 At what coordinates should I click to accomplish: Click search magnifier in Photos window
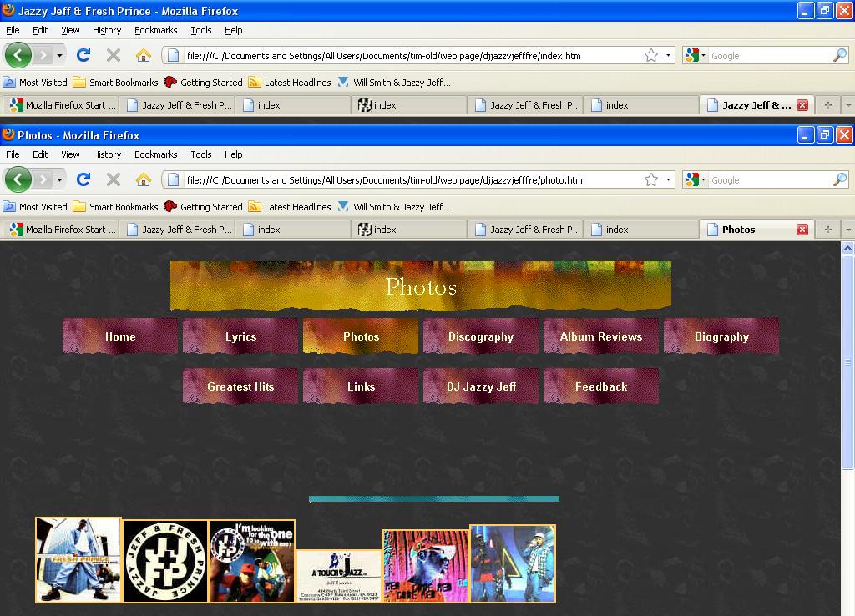point(840,179)
